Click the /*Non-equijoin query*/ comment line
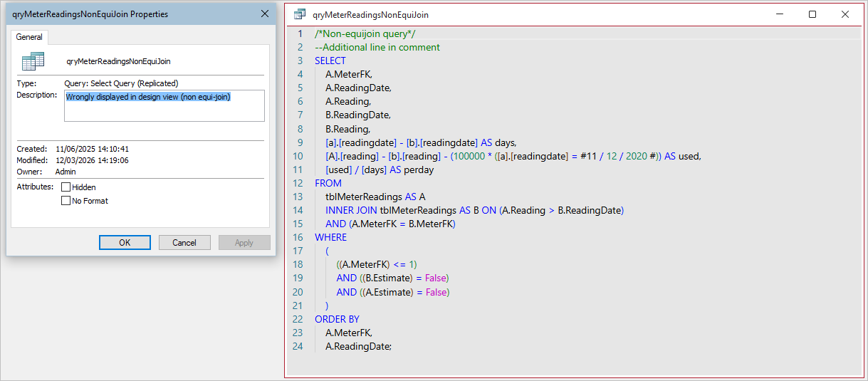The height and width of the screenshot is (381, 868). click(365, 33)
